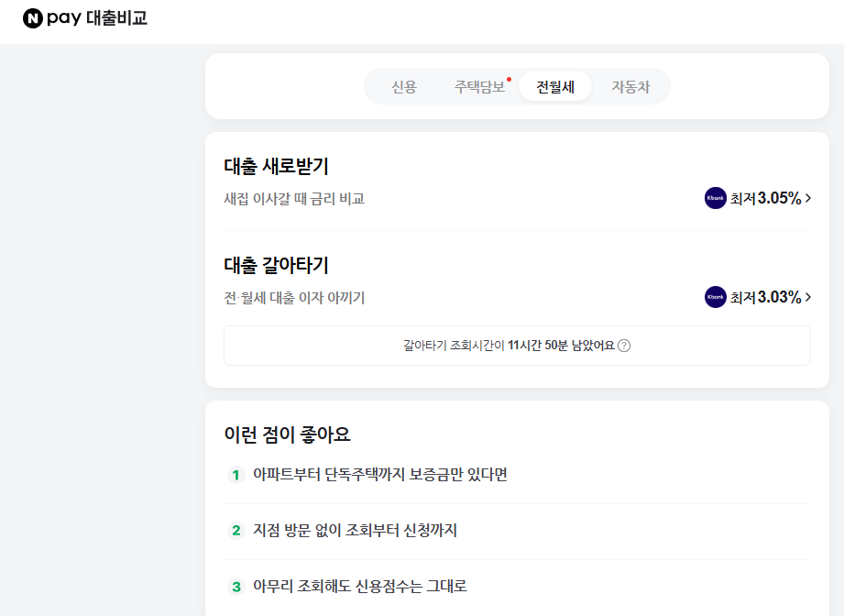Click the green N Pay logo icon
The width and height of the screenshot is (844, 616).
[x=32, y=18]
